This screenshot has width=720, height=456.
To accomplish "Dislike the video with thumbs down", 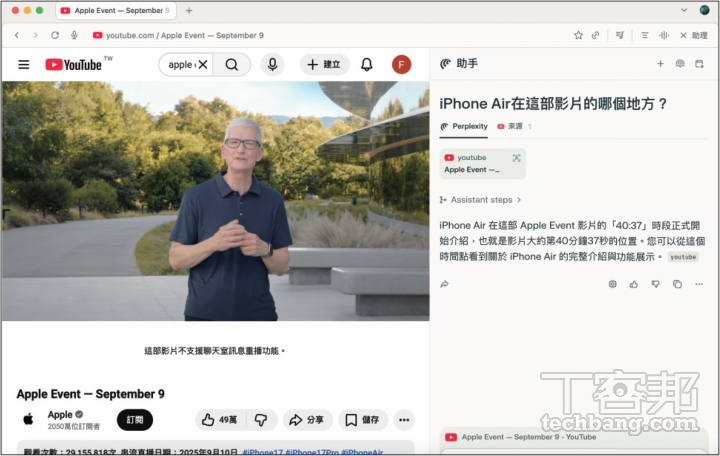I will click(x=261, y=420).
